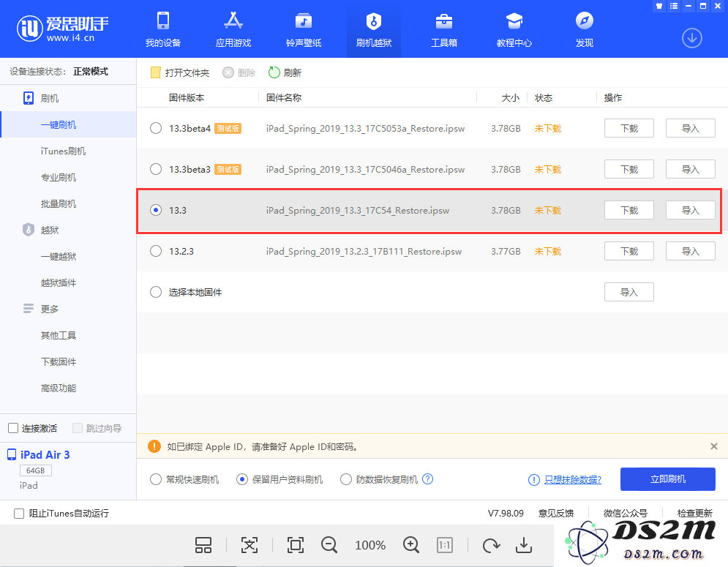Screen dimensions: 728x567
Task: Click 打开文件夹 folder toolbar item
Action: [180, 72]
